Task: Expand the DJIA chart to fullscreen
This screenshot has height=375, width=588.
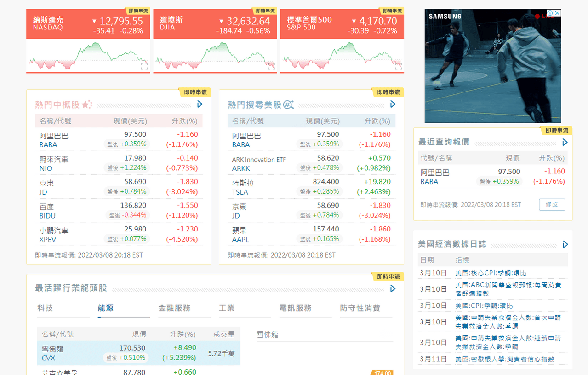Action: [271, 66]
